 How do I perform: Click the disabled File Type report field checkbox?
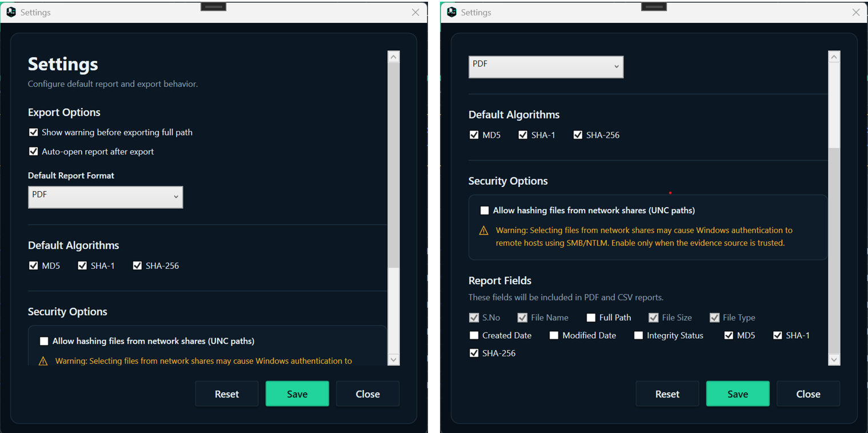pos(714,317)
